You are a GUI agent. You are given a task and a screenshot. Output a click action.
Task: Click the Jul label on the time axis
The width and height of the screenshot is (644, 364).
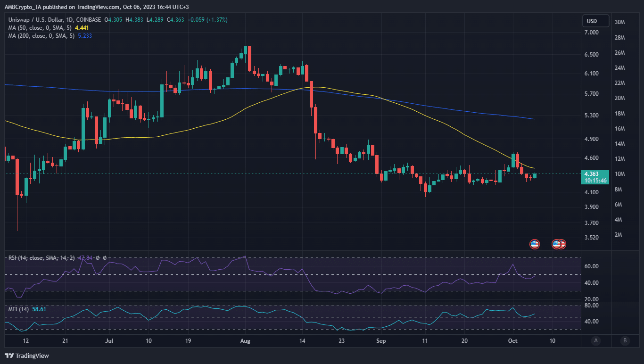tap(109, 340)
